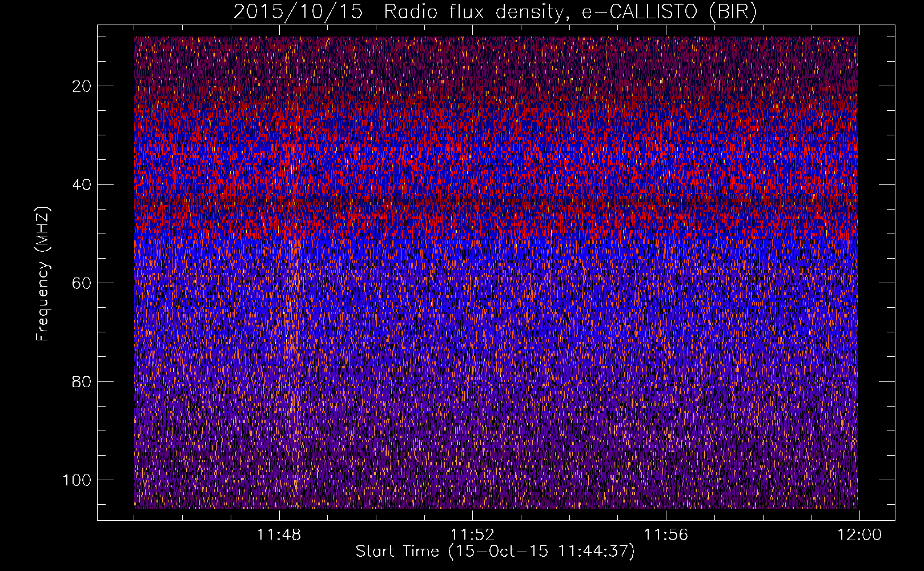
Task: Click the 'Frequency (MHZ)' axis label
Action: [x=43, y=274]
